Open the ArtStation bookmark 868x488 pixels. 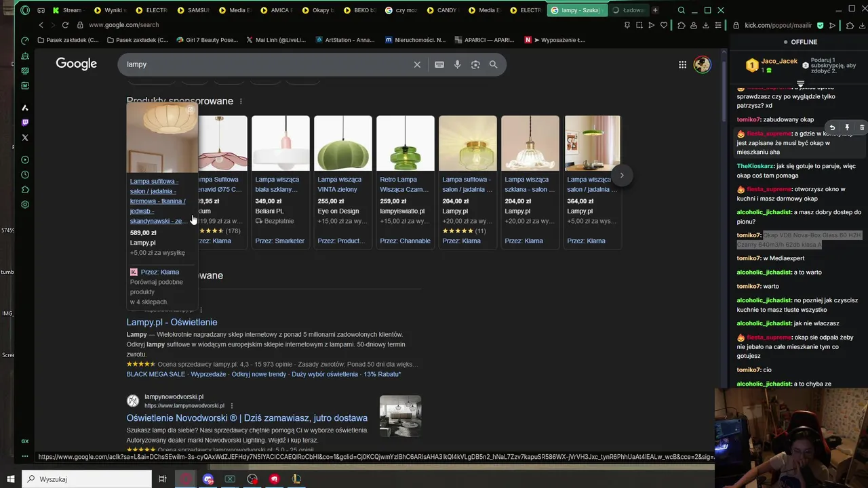[x=345, y=40]
